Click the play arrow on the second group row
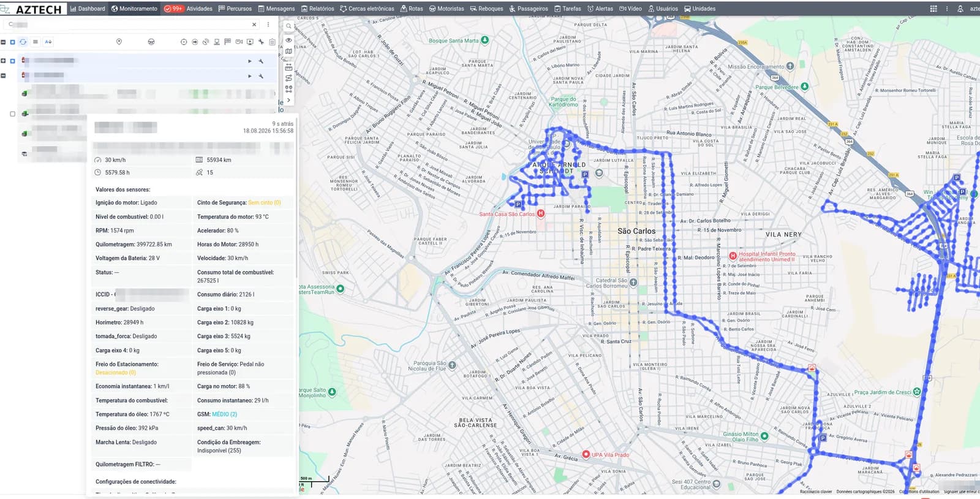Viewport: 980px width, 499px height. (x=249, y=76)
